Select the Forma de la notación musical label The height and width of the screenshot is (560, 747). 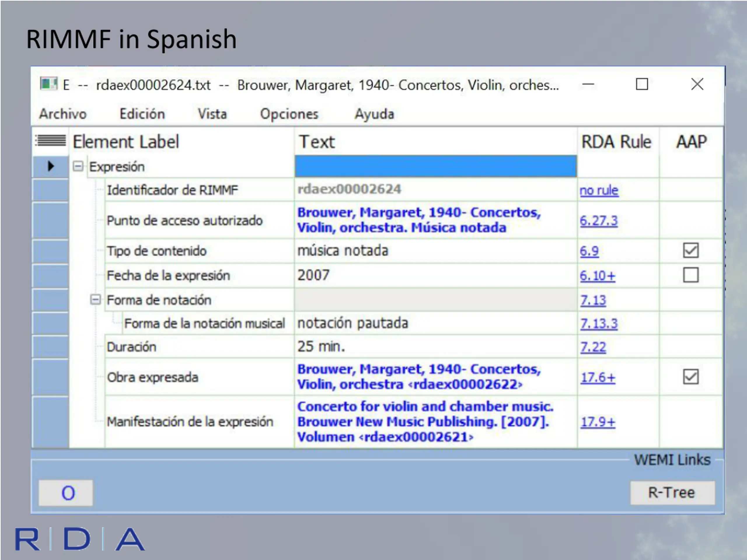coord(205,323)
